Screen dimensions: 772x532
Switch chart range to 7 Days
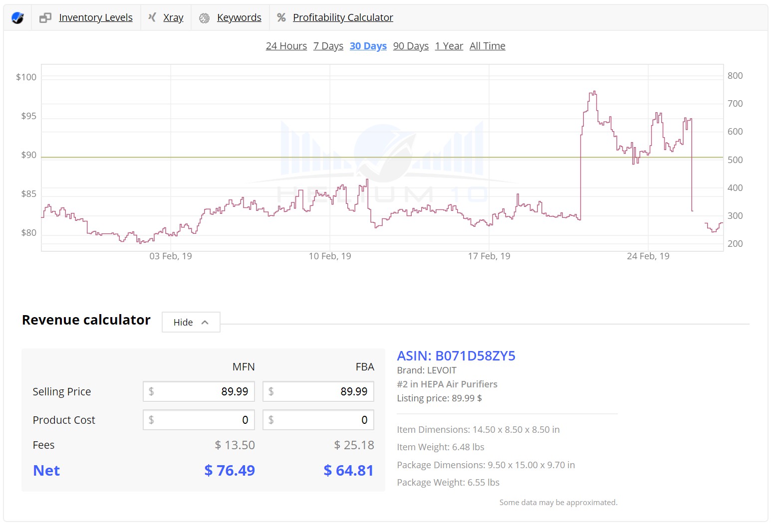tap(328, 46)
